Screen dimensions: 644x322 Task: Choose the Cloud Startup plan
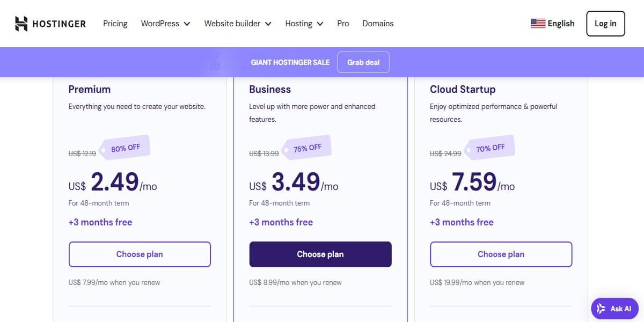tap(501, 254)
